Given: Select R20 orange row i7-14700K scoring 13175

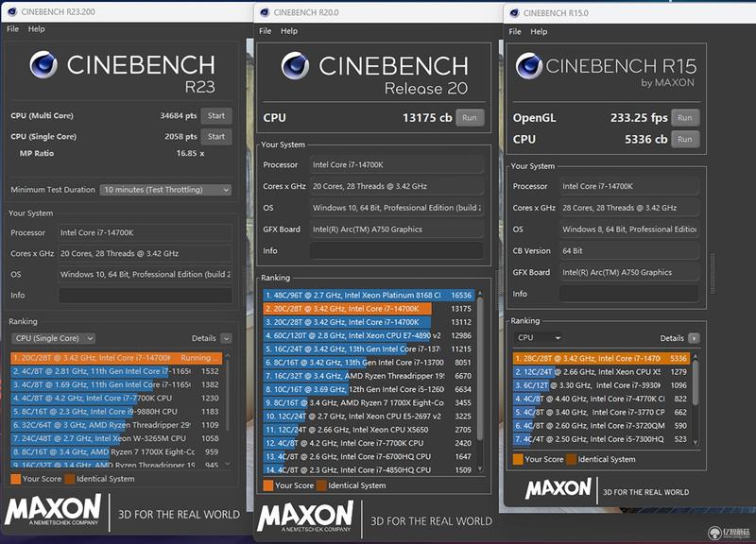Looking at the screenshot, I should (x=369, y=309).
